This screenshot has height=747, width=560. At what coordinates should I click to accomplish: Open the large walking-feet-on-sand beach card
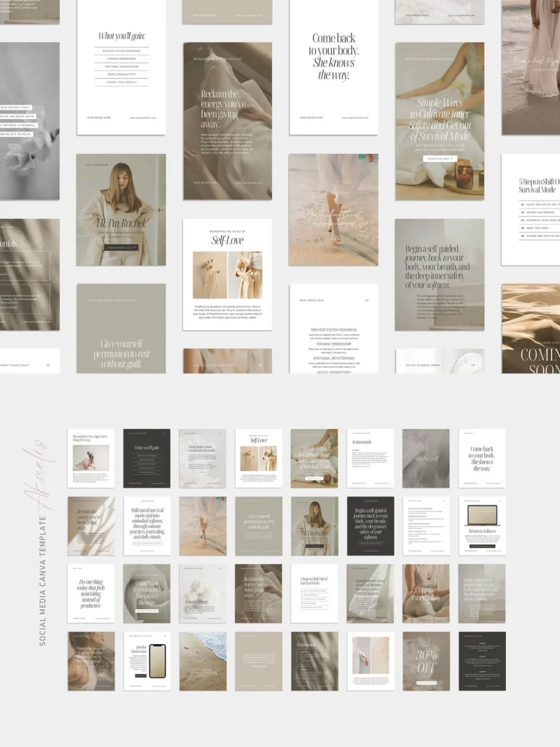click(x=333, y=209)
